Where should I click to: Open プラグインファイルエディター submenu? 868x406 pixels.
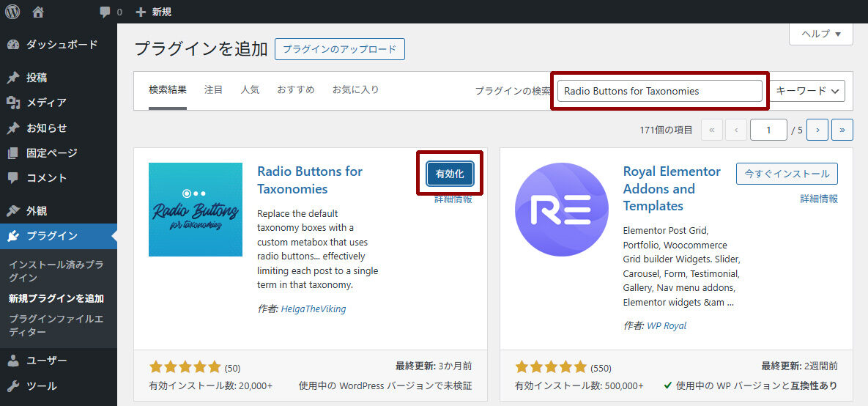click(56, 325)
